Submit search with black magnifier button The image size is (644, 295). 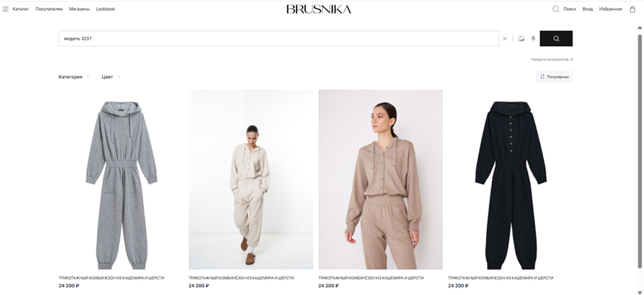tap(556, 39)
